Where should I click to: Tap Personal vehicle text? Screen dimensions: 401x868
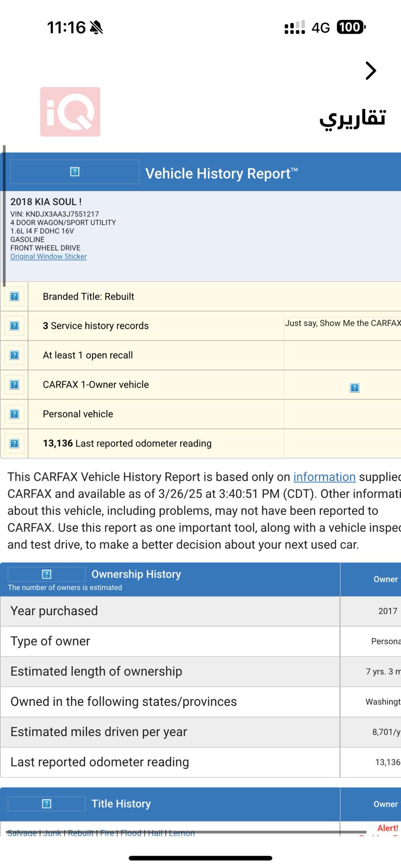[78, 414]
